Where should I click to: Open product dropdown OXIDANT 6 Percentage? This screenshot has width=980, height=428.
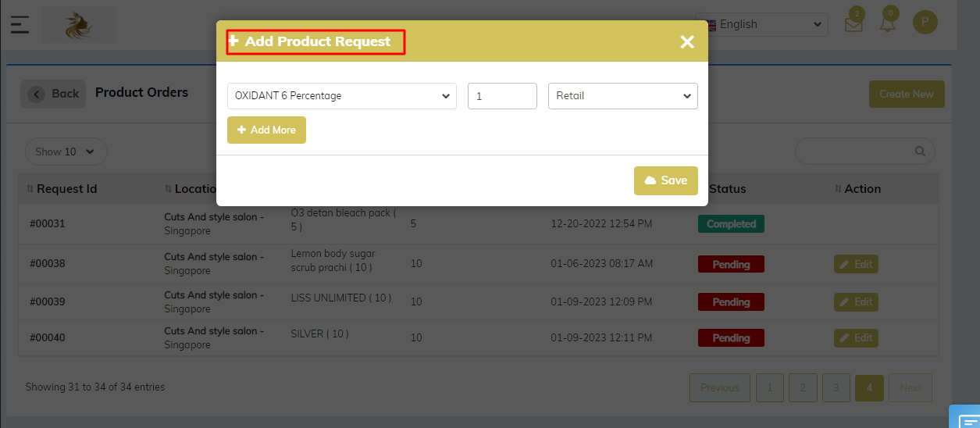[x=342, y=96]
